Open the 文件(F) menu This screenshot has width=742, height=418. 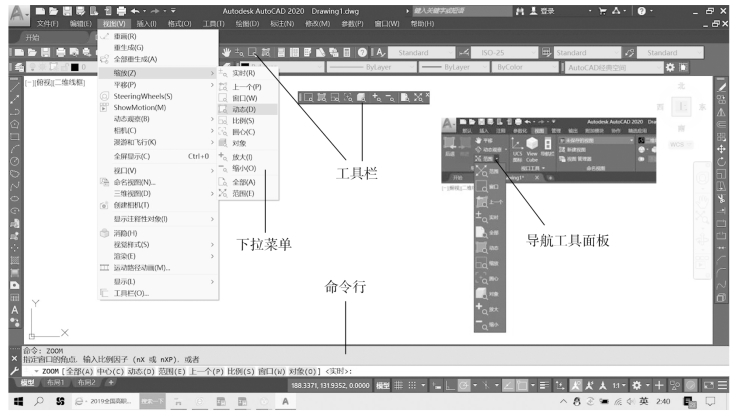coord(48,23)
